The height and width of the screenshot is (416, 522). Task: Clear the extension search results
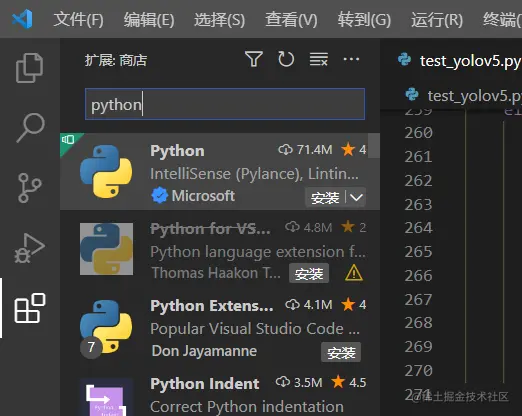click(x=318, y=59)
